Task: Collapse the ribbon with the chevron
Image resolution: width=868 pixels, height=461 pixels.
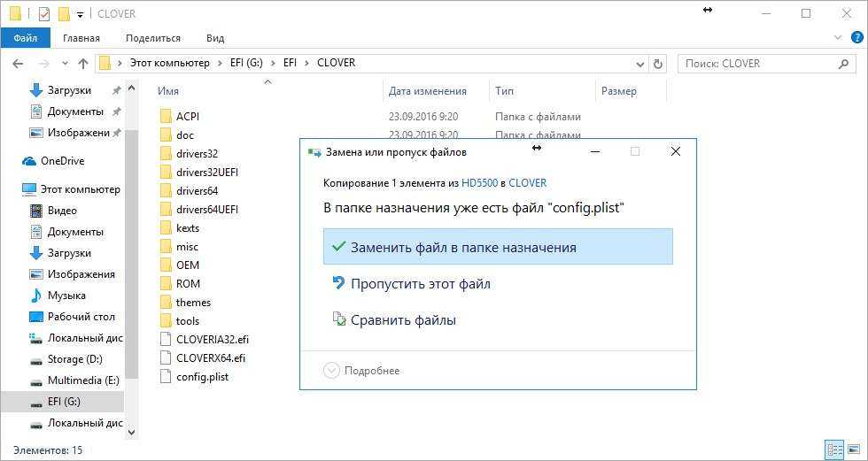Action: (838, 38)
